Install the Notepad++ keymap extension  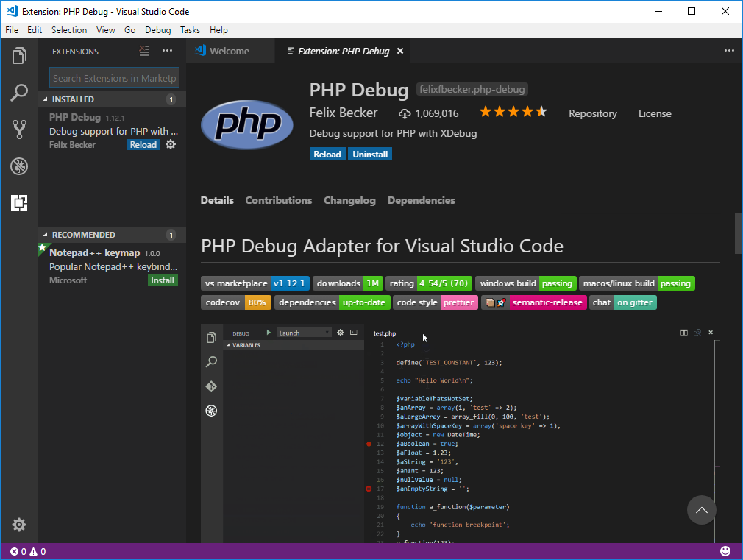click(163, 280)
